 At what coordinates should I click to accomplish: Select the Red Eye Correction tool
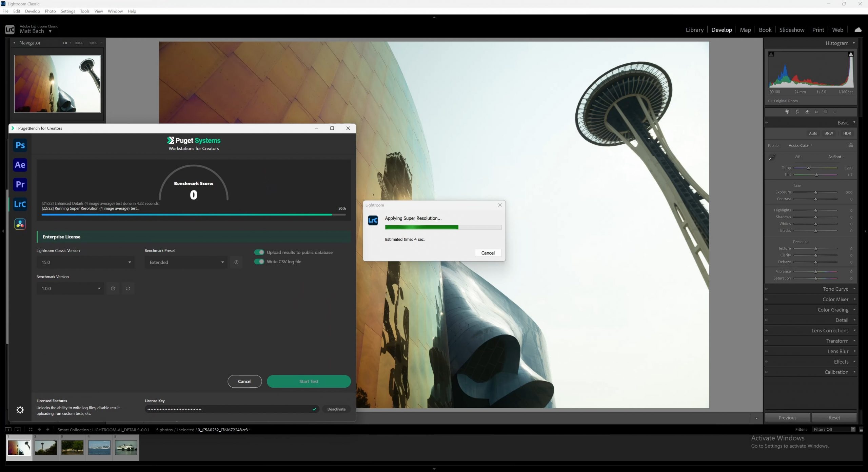click(x=816, y=112)
